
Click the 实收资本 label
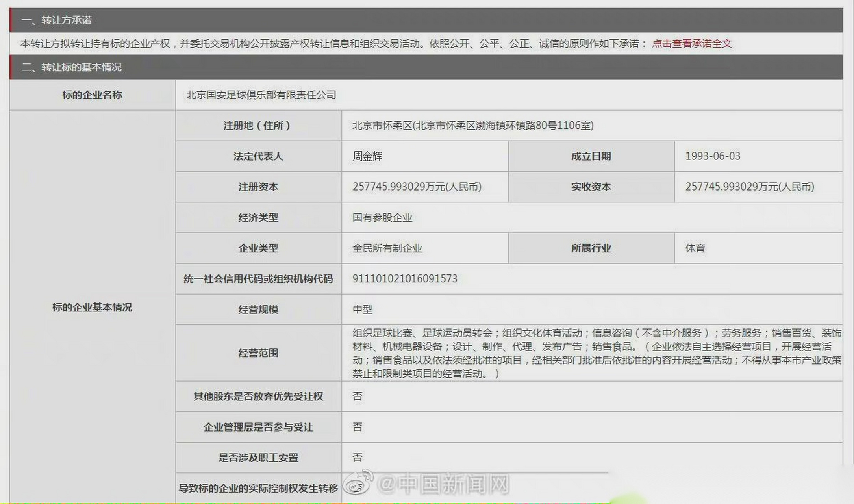tap(591, 187)
